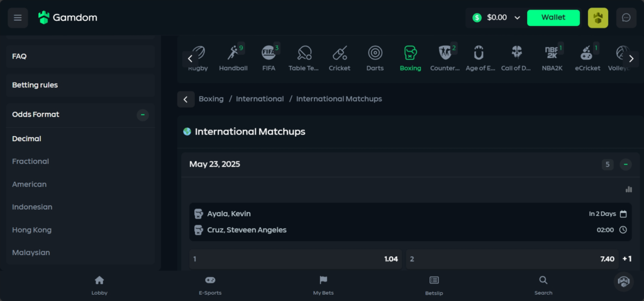The height and width of the screenshot is (301, 644).
Task: Click the International Matchups globe icon
Action: click(187, 132)
